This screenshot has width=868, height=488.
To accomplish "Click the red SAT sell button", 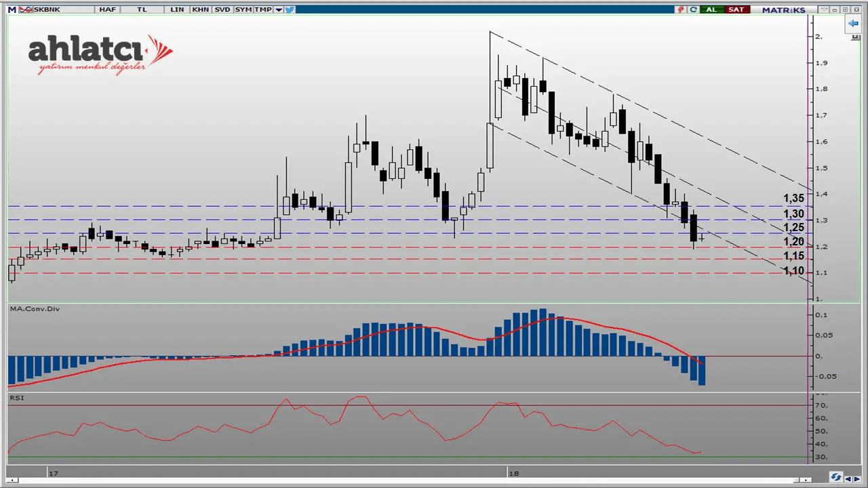I will point(737,9).
